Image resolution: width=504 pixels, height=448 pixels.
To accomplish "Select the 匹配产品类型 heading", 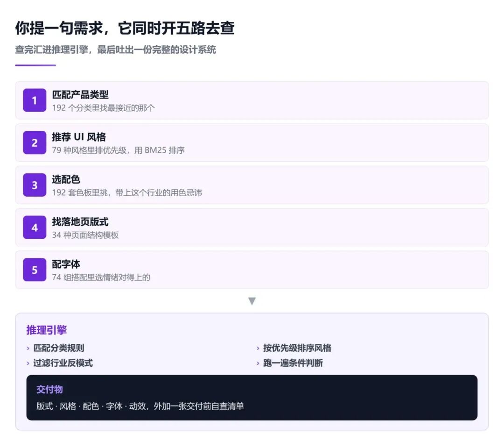I will click(80, 95).
